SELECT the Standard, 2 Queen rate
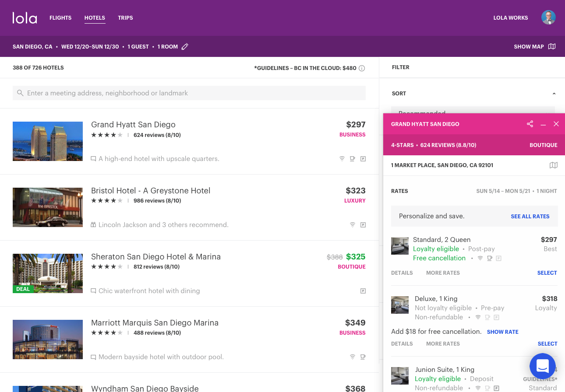 [547, 273]
